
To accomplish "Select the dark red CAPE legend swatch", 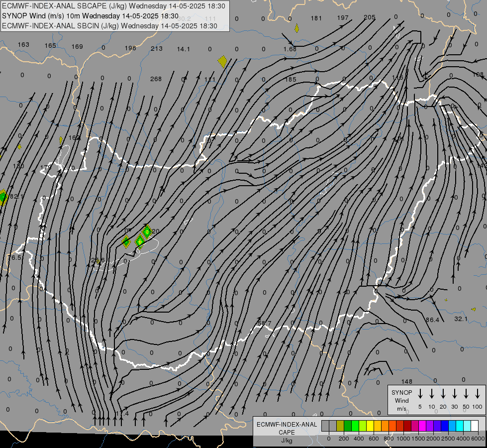I will click(407, 426).
